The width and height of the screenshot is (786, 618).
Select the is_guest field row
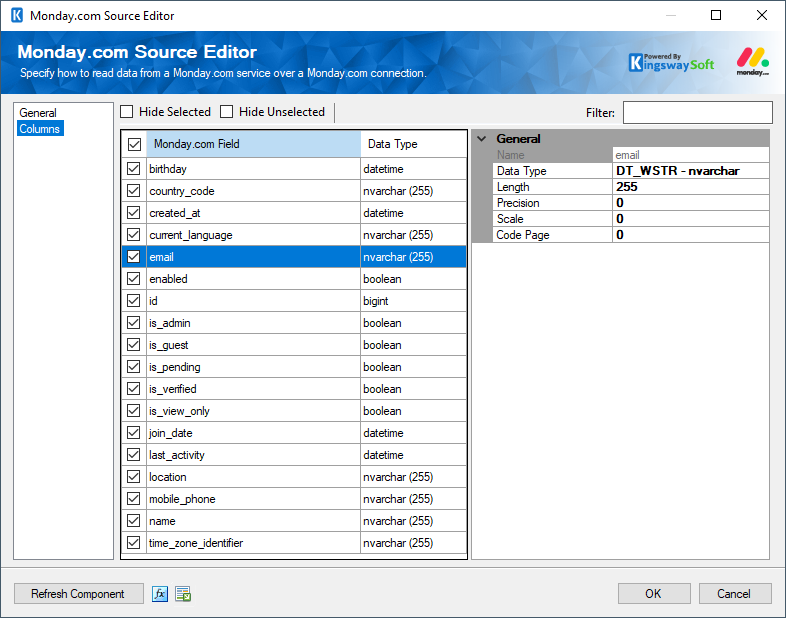(x=294, y=345)
